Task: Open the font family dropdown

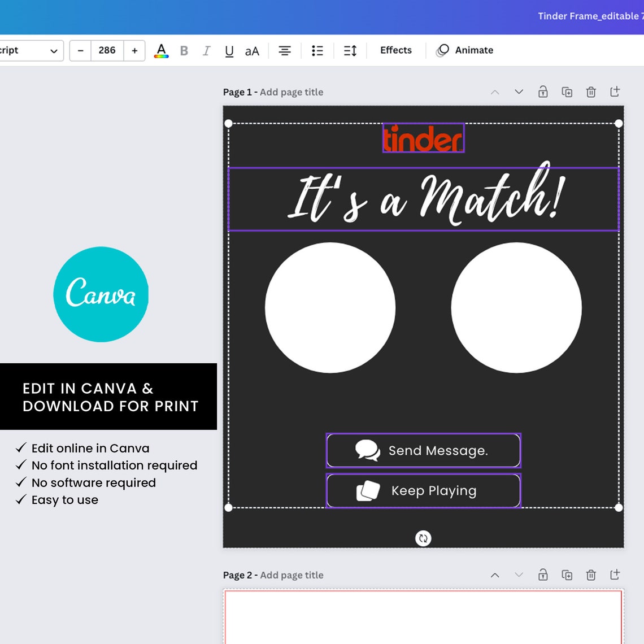Action: click(31, 50)
